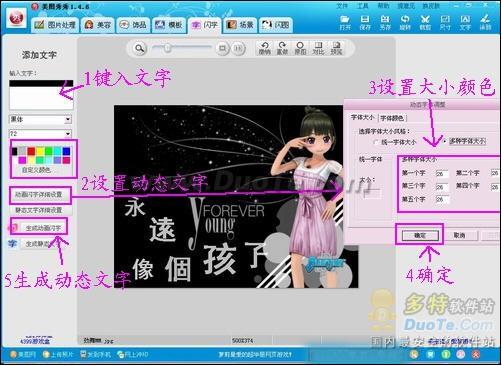This screenshot has width=502, height=366.
Task: Click the zoom slider handle
Action: [167, 48]
